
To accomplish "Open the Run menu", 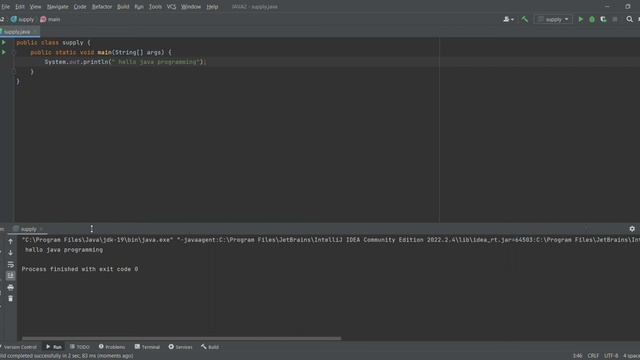I will point(139,7).
